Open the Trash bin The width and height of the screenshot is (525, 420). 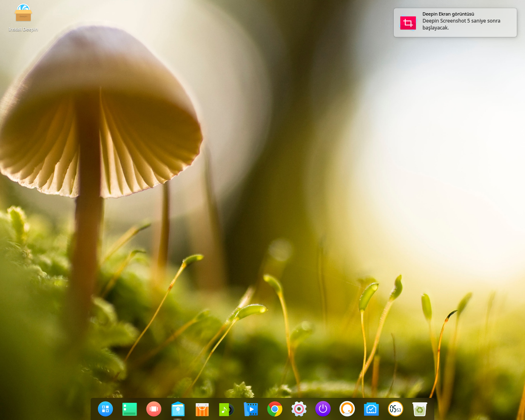[420, 409]
